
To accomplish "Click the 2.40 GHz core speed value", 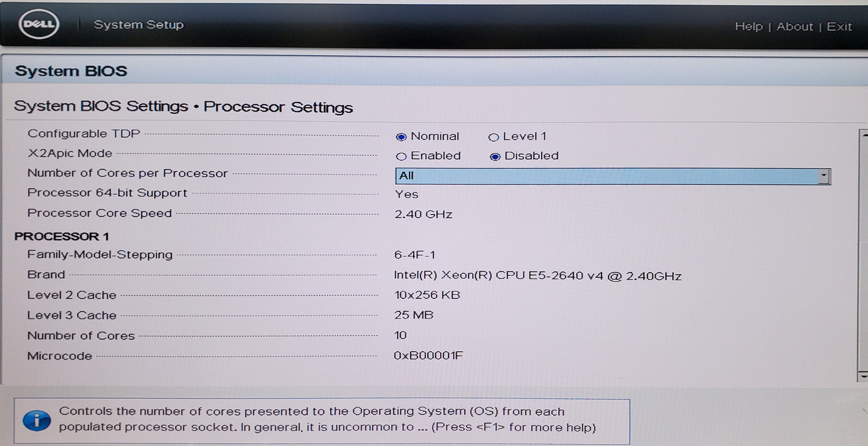I will (x=423, y=215).
